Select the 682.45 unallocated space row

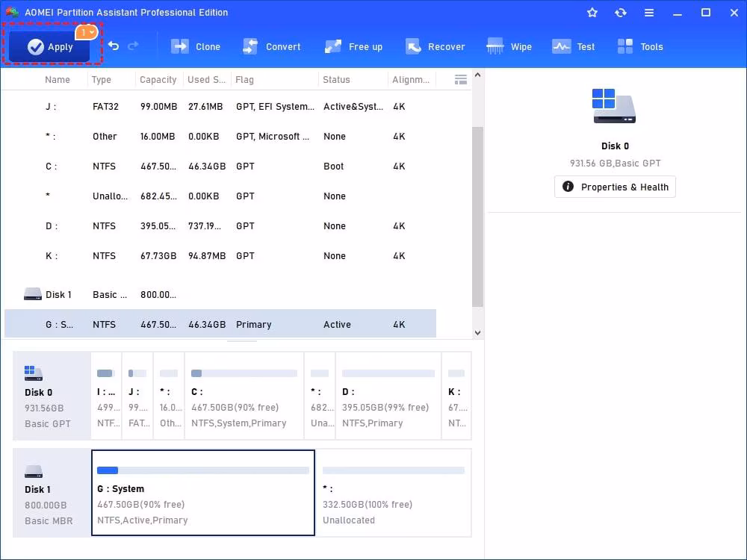click(220, 196)
